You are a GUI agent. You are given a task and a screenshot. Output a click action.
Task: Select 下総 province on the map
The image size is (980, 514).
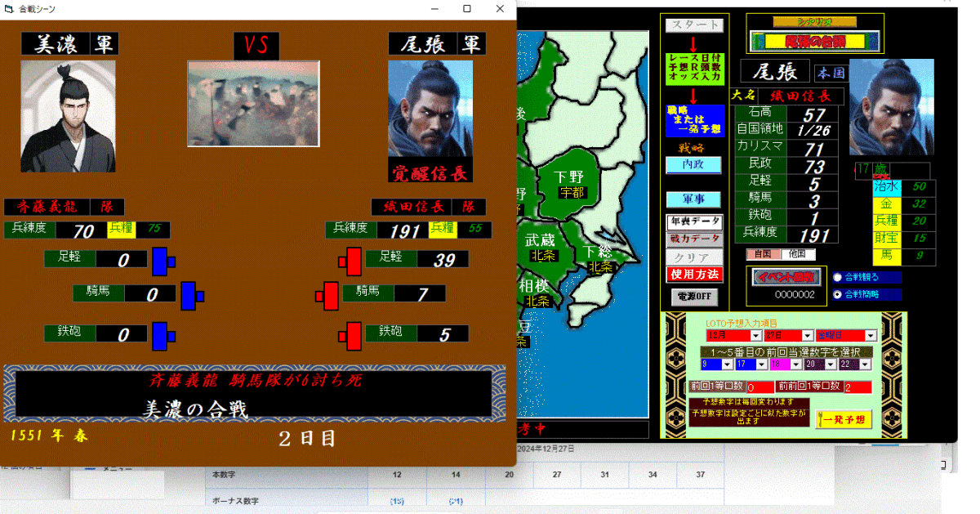coord(601,251)
